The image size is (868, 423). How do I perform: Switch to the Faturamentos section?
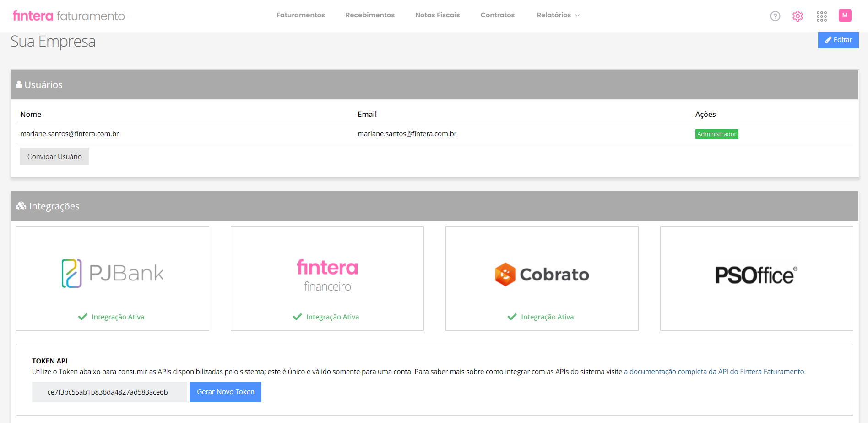point(300,15)
